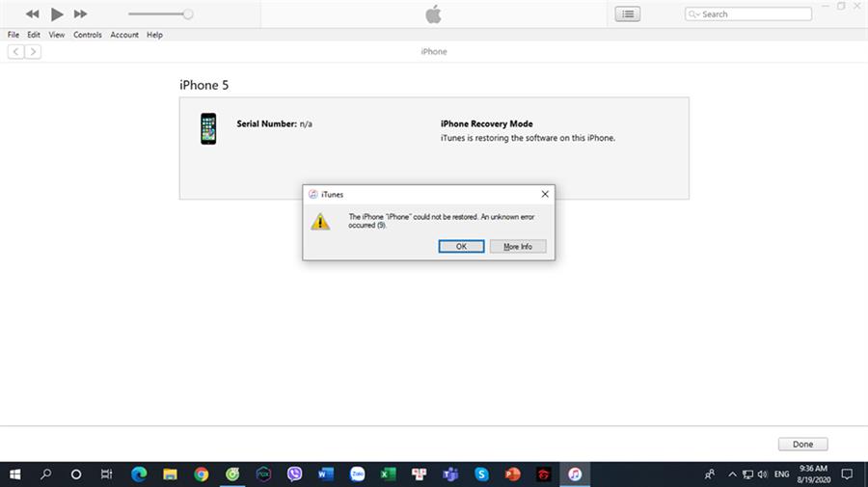Click the rewind previous track button

(32, 14)
